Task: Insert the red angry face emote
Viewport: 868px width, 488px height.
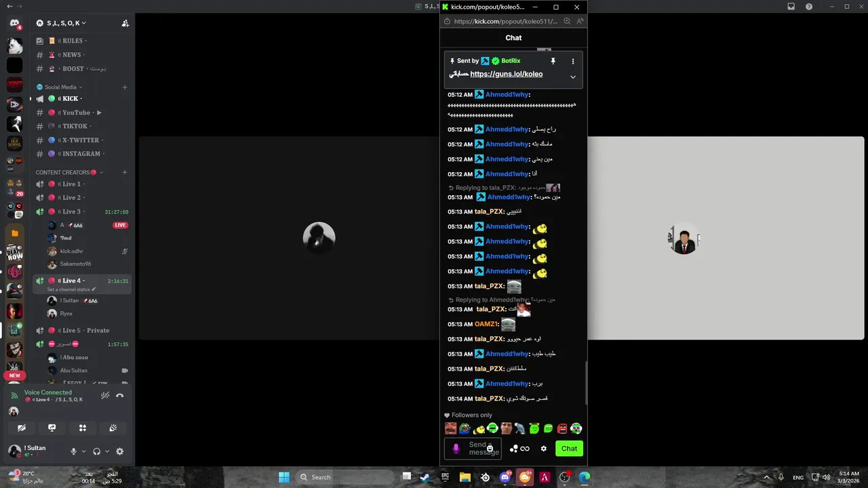Action: pos(562,428)
